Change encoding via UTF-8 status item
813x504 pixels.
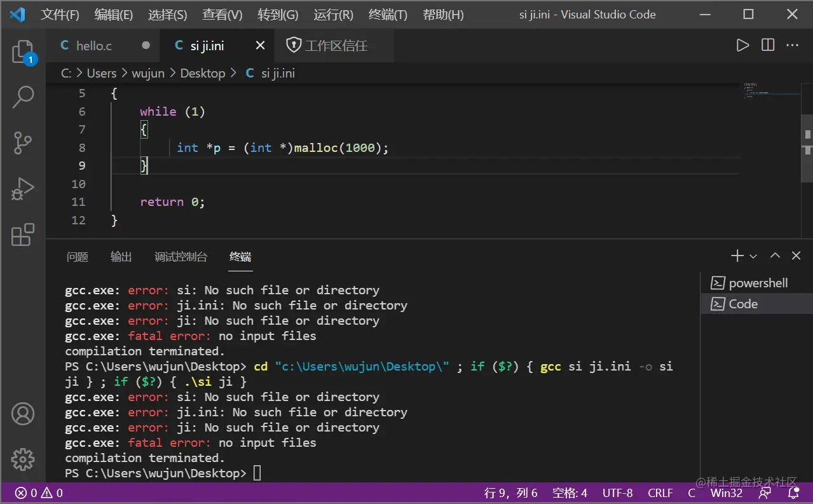(x=617, y=493)
